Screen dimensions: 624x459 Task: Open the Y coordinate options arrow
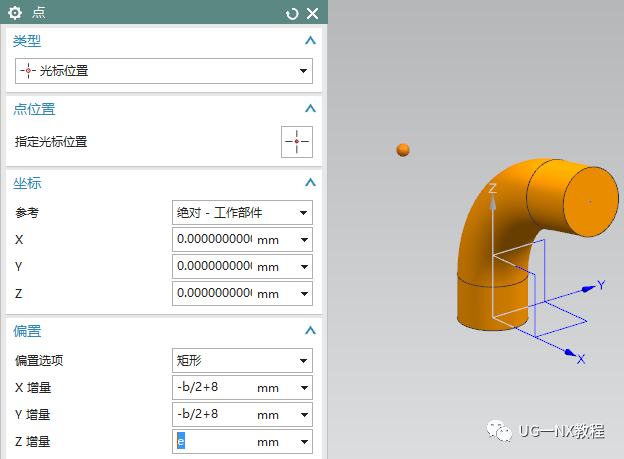pos(304,267)
